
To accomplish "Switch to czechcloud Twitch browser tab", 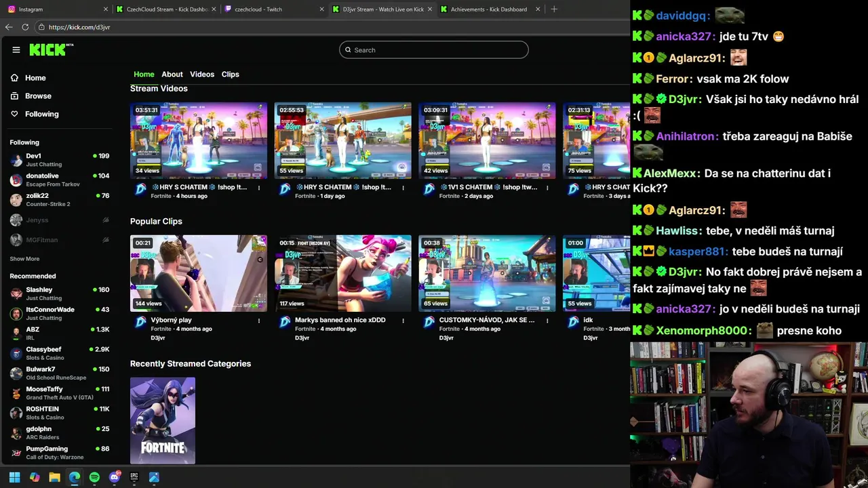I will (x=273, y=9).
